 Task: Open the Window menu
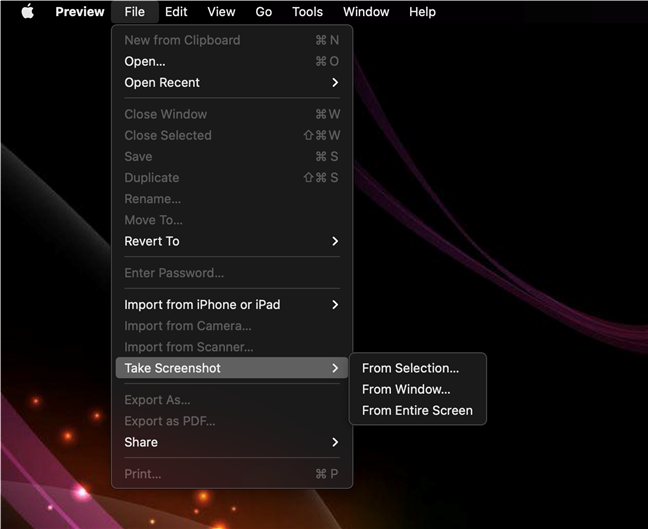click(366, 12)
